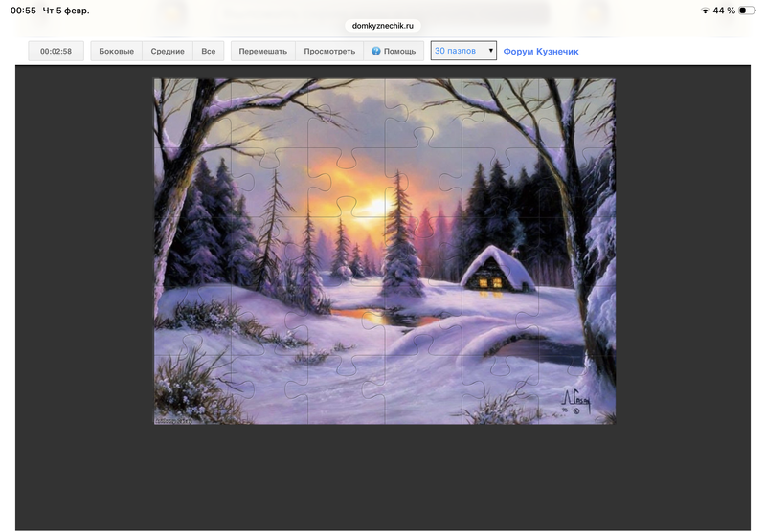
Task: Tap the domkyznechik.ru address label
Action: click(383, 26)
